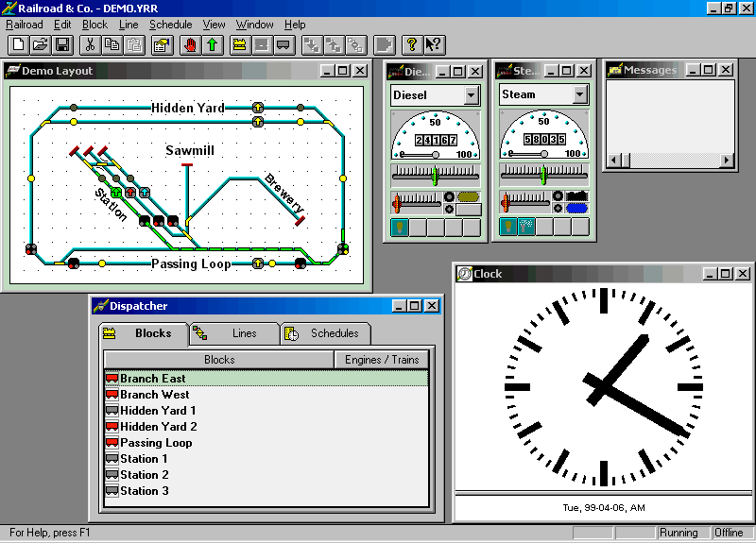The image size is (756, 543).
Task: Switch to the Schedules tab in Dispatcher
Action: (x=325, y=333)
